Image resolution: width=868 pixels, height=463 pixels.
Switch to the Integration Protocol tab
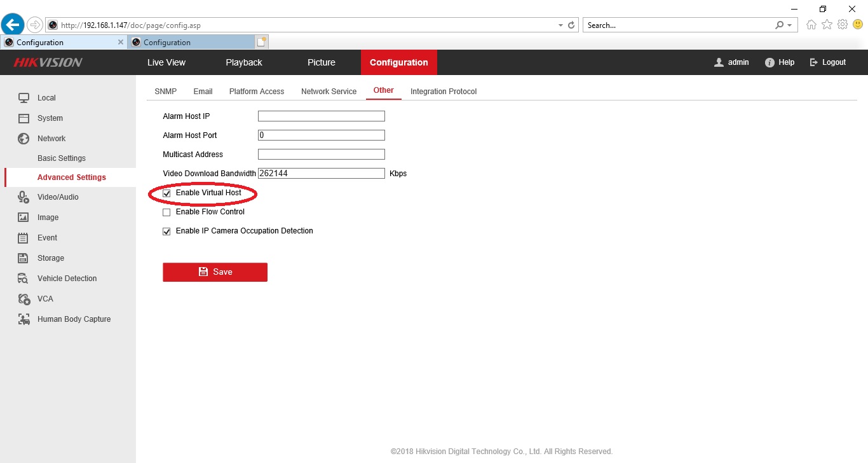443,92
